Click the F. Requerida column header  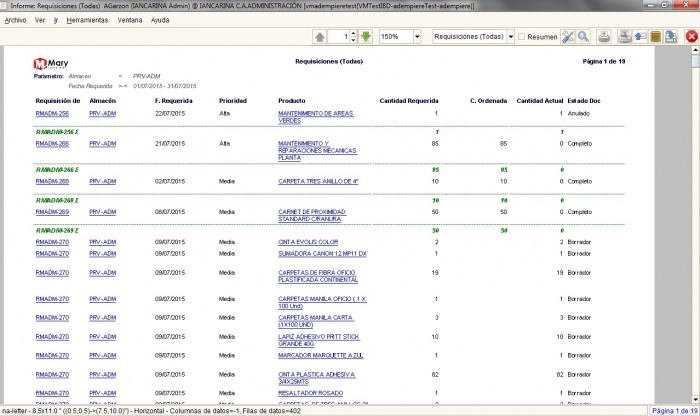174,101
